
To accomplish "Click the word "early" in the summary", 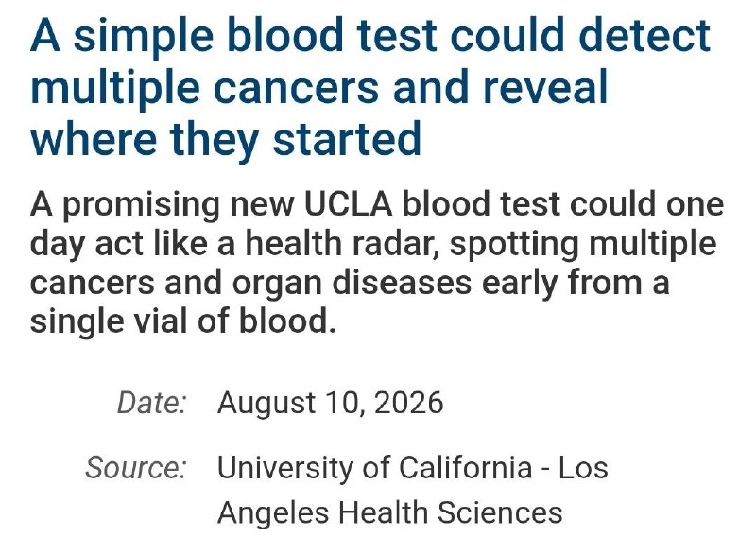I will (x=520, y=285).
